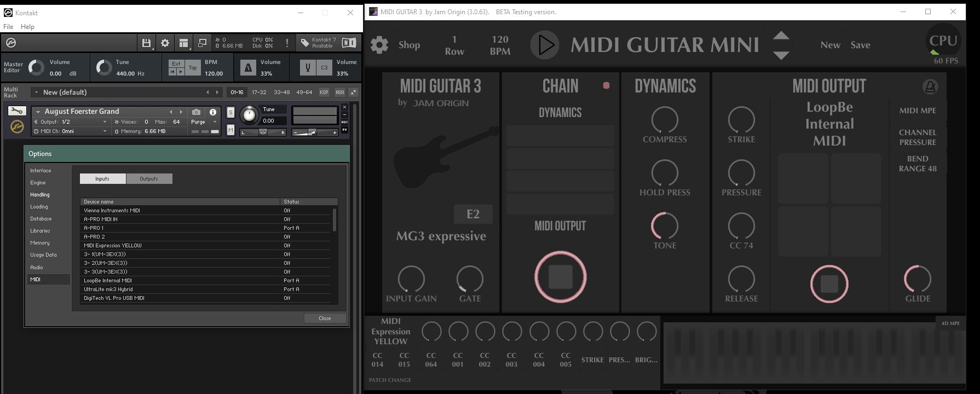Click the metronome icon in MIDI OUTPUT panel
980x394 pixels.
(930, 86)
